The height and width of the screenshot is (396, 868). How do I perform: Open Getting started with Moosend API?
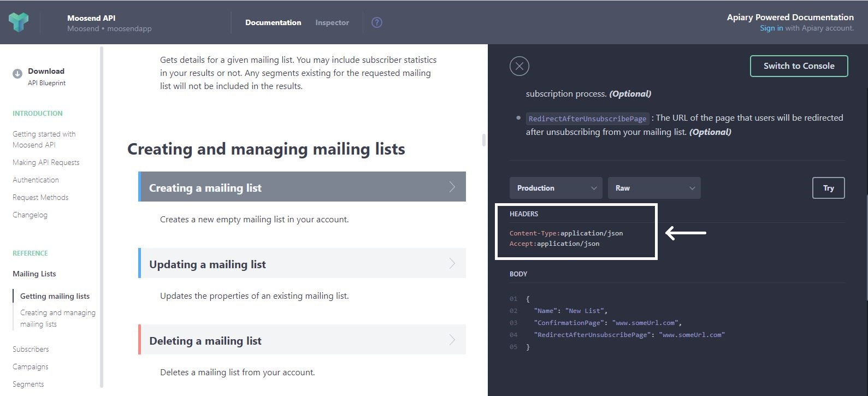(x=44, y=139)
